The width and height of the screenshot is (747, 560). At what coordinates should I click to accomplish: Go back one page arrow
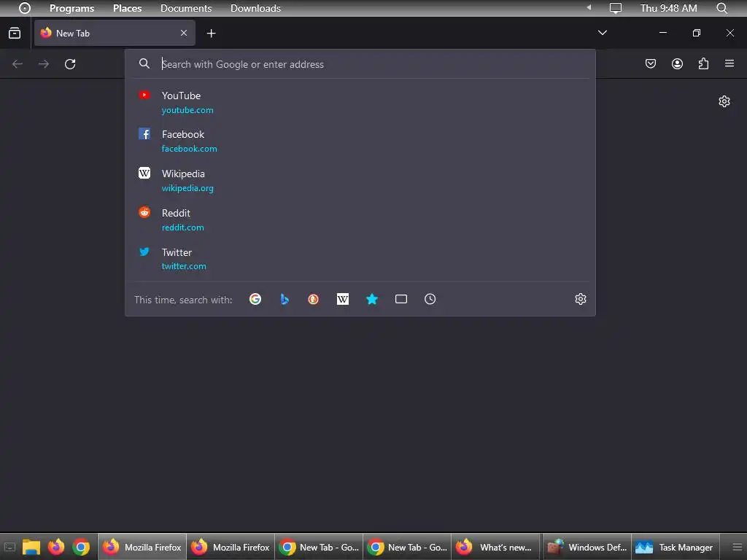tap(18, 64)
